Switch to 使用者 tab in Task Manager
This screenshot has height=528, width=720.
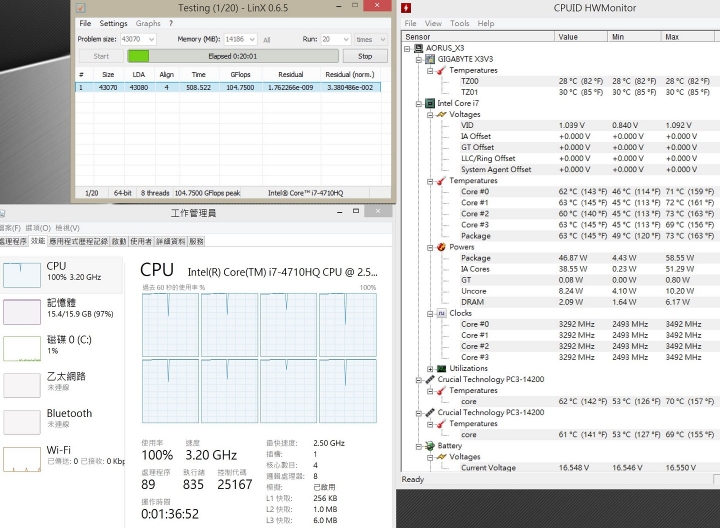141,242
